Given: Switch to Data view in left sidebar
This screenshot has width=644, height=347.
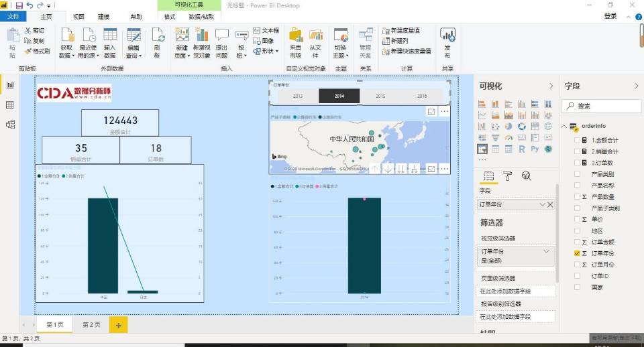Looking at the screenshot, I should tap(10, 105).
